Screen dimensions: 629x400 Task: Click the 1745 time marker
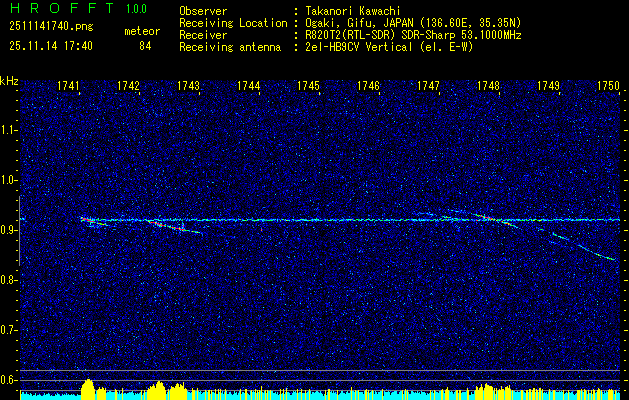tap(308, 85)
